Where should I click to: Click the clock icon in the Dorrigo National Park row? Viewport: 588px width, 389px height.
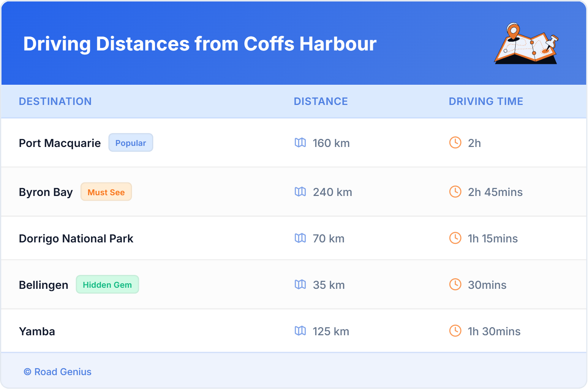click(455, 238)
